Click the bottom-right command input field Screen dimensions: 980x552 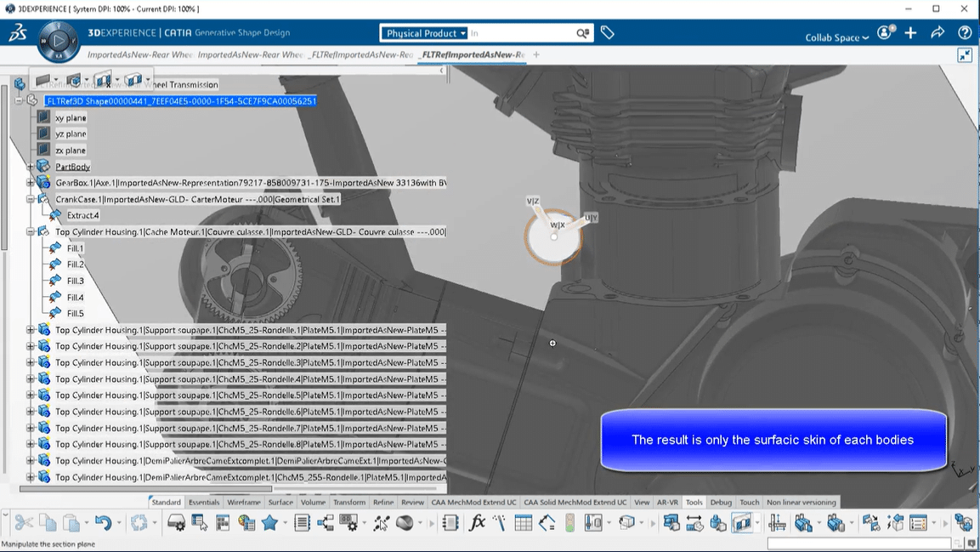tap(858, 543)
